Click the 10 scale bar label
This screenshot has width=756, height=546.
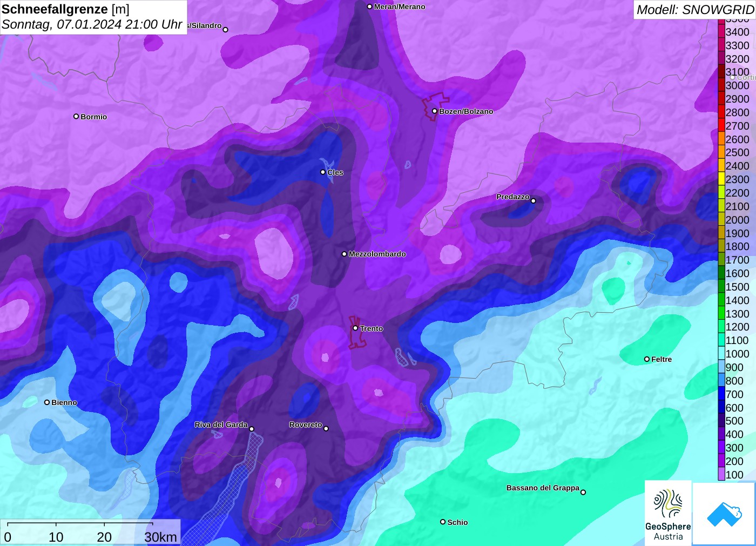click(56, 537)
